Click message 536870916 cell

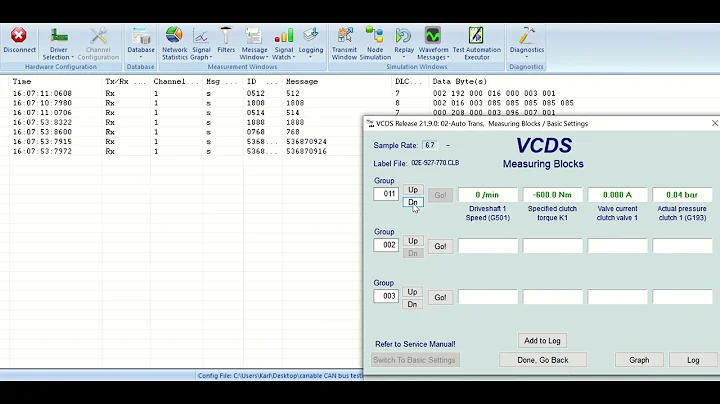tap(306, 151)
